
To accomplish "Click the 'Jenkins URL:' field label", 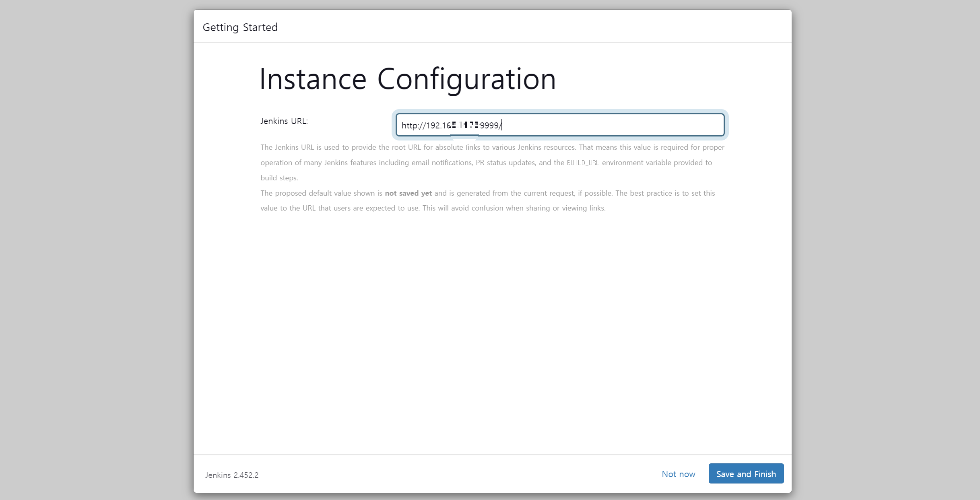I will pyautogui.click(x=284, y=121).
